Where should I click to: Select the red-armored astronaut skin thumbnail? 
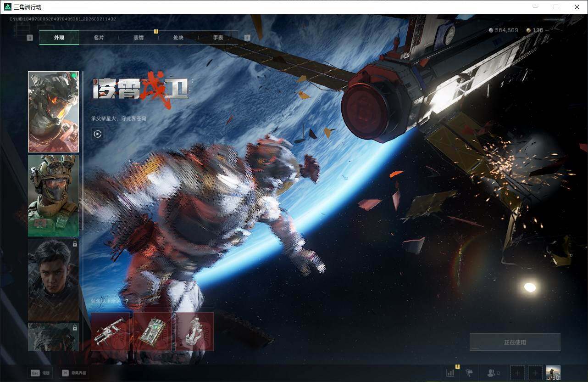tap(53, 112)
